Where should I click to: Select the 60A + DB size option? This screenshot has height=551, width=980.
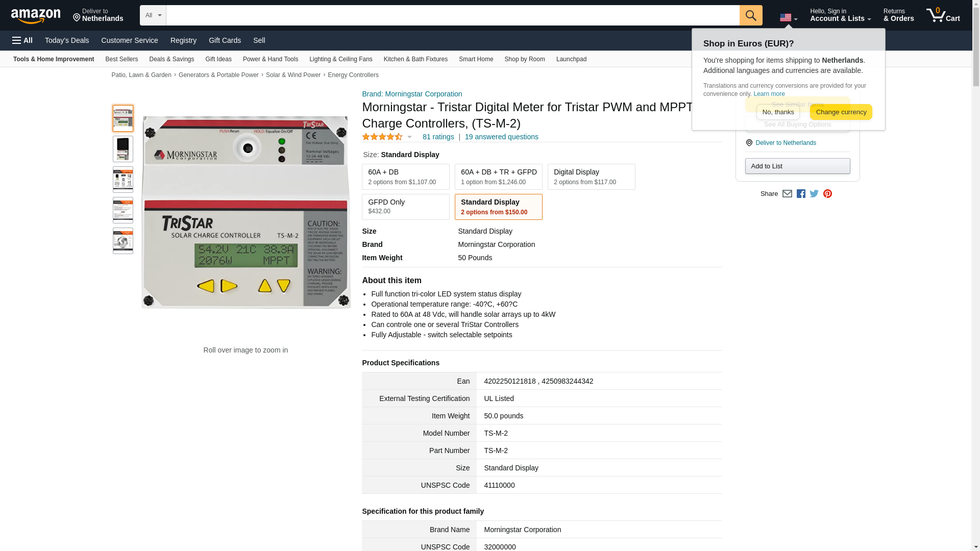pyautogui.click(x=405, y=177)
